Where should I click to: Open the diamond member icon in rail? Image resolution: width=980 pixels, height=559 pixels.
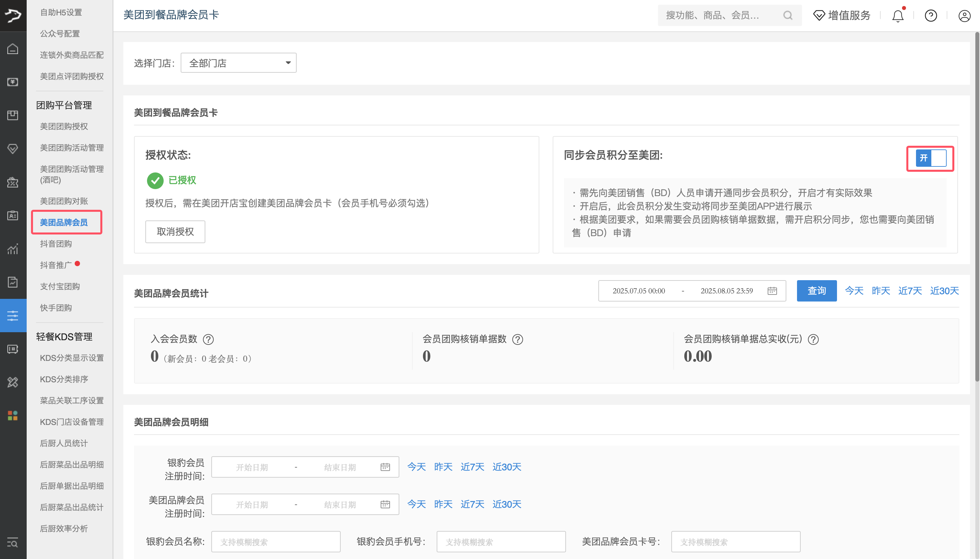point(13,148)
